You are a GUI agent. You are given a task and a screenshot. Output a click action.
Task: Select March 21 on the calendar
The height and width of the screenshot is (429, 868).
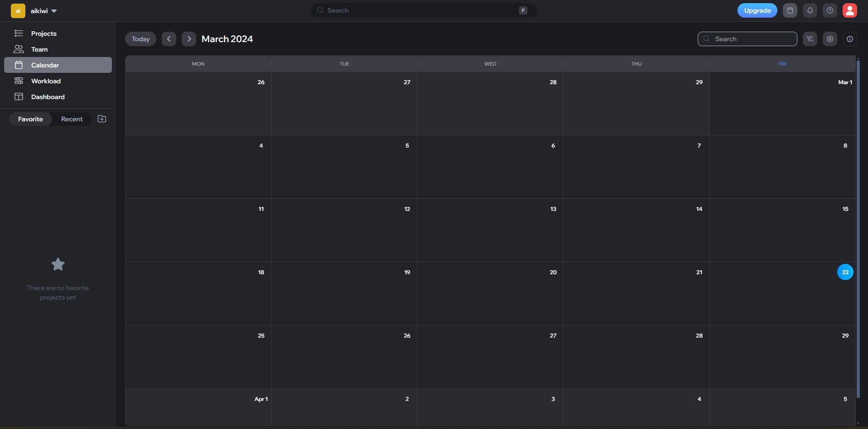pos(637,294)
